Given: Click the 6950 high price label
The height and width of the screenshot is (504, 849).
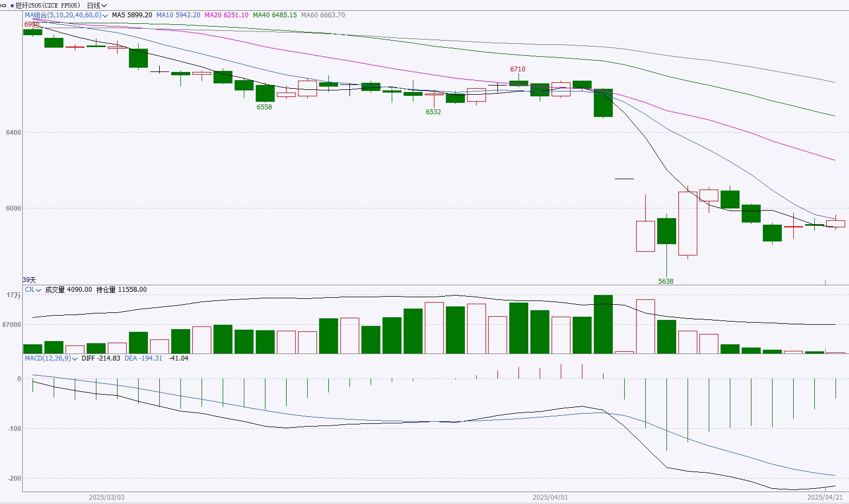Looking at the screenshot, I should 31,24.
